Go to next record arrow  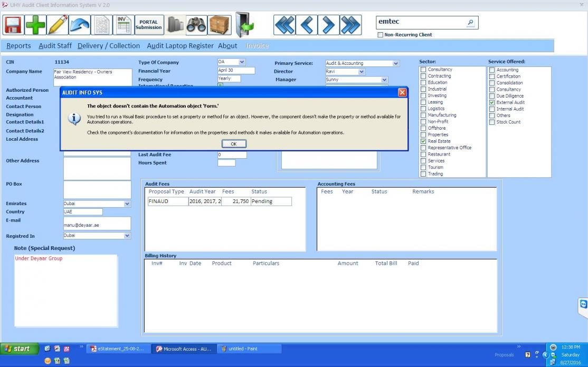point(328,25)
